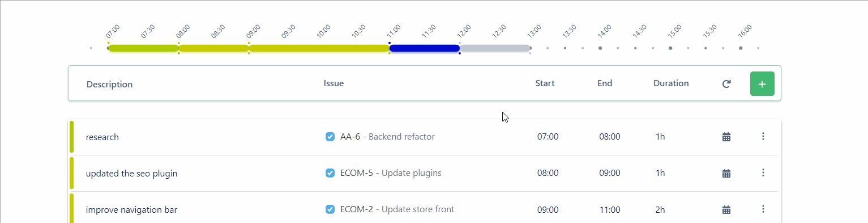Open calendar icon for research entry
The height and width of the screenshot is (223, 868).
(x=726, y=137)
